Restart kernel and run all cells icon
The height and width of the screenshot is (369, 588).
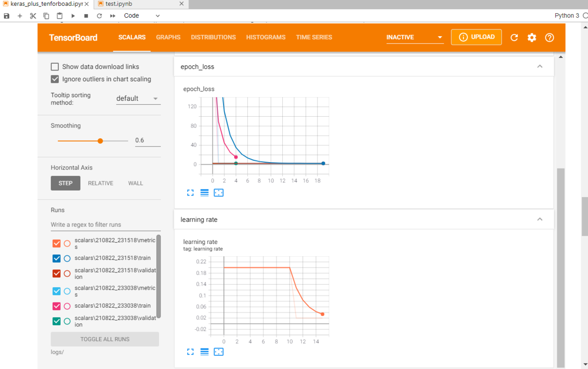pos(112,16)
